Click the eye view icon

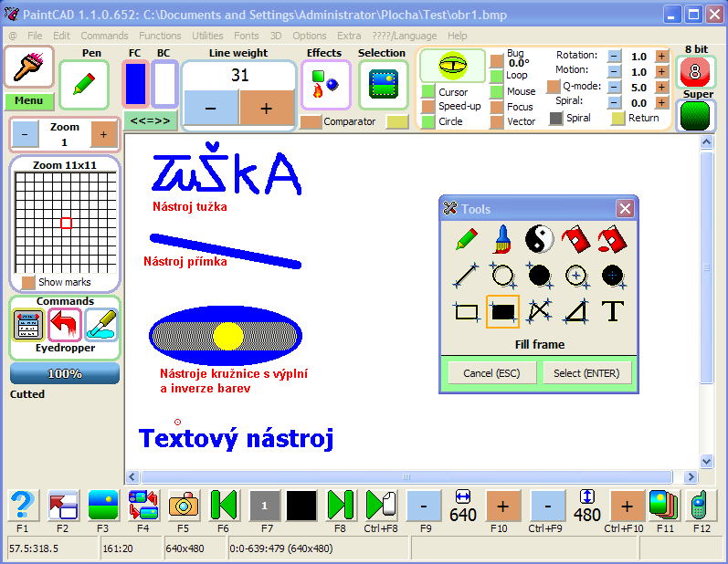coord(453,66)
